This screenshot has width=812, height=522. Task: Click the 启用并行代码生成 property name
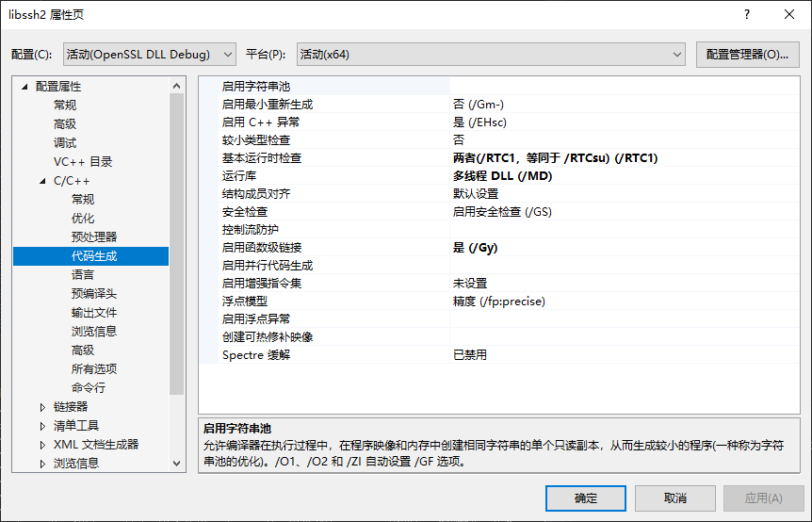tap(268, 266)
